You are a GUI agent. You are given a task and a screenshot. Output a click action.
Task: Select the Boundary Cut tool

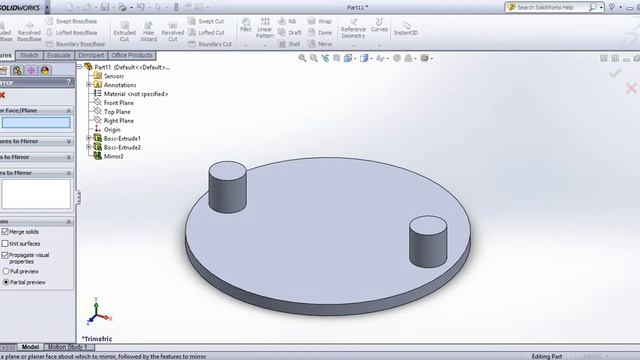210,44
